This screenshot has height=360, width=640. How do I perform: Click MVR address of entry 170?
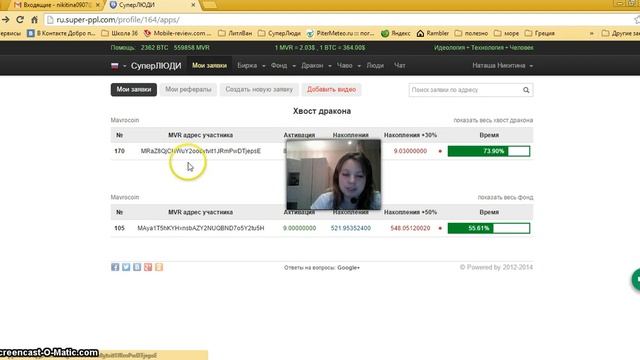(200, 151)
